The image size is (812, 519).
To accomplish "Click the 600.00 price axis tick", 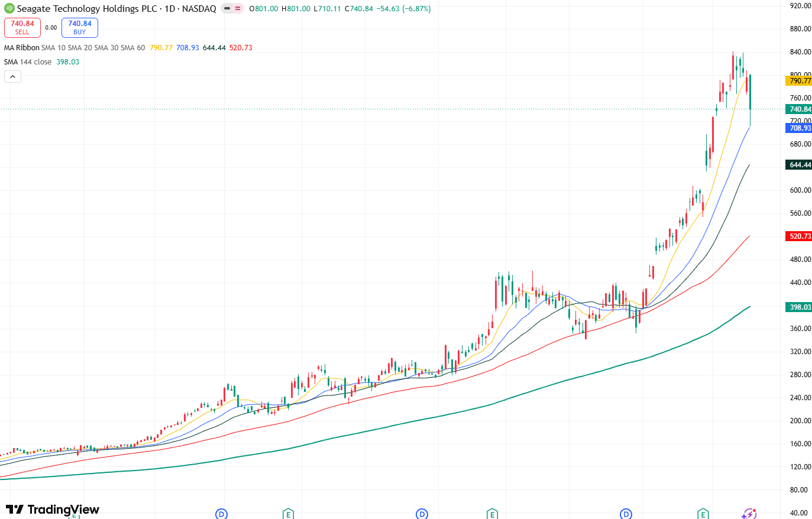I will coord(800,190).
